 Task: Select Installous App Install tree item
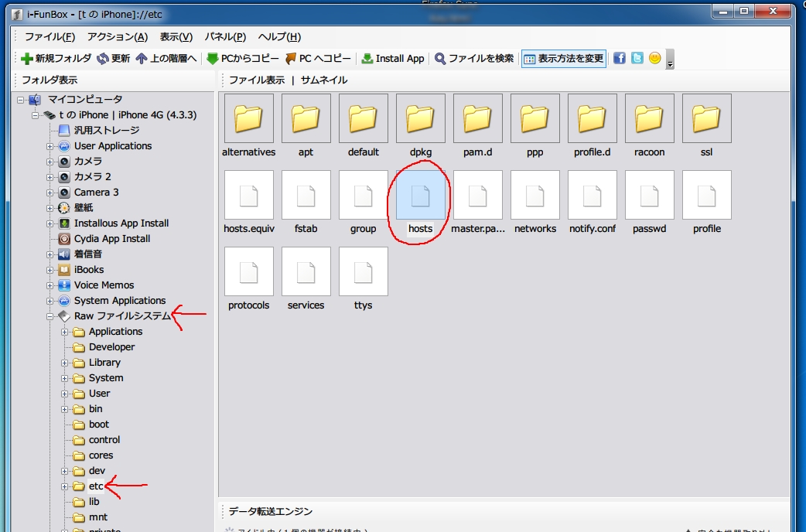[x=121, y=223]
